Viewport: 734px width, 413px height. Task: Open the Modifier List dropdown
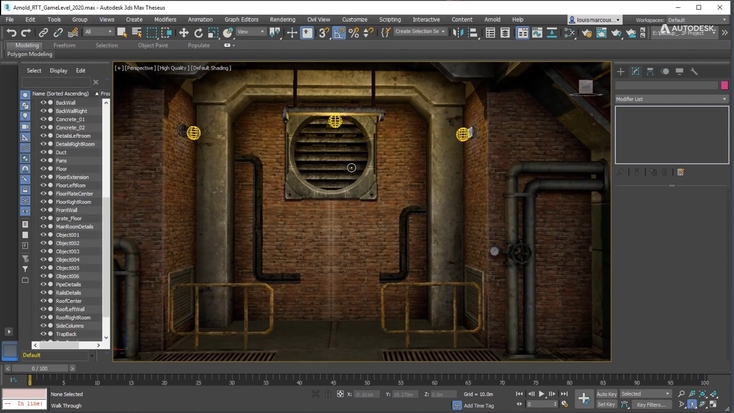(672, 99)
